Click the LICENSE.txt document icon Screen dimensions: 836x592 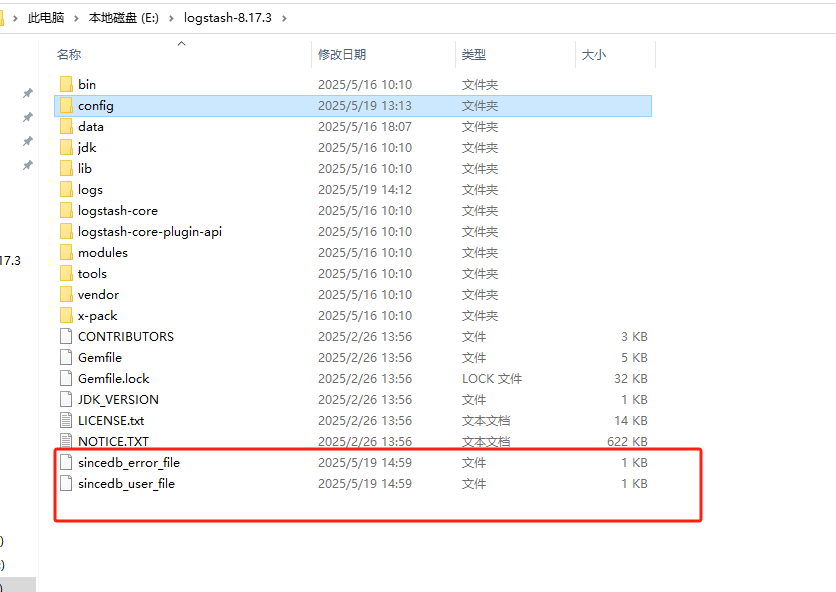click(x=66, y=420)
